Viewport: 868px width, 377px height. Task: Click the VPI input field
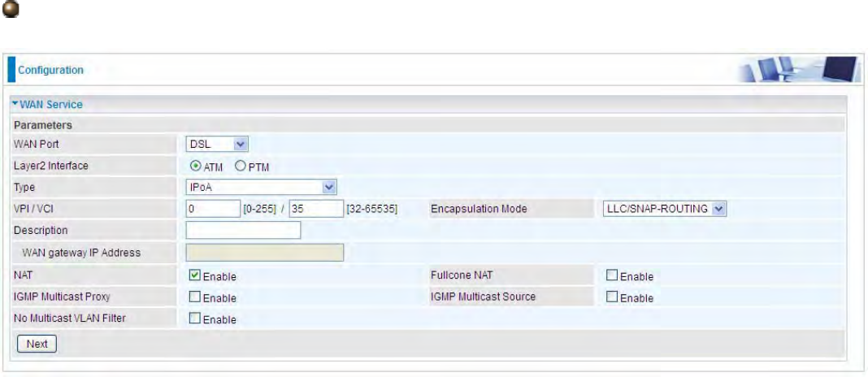pyautogui.click(x=213, y=209)
